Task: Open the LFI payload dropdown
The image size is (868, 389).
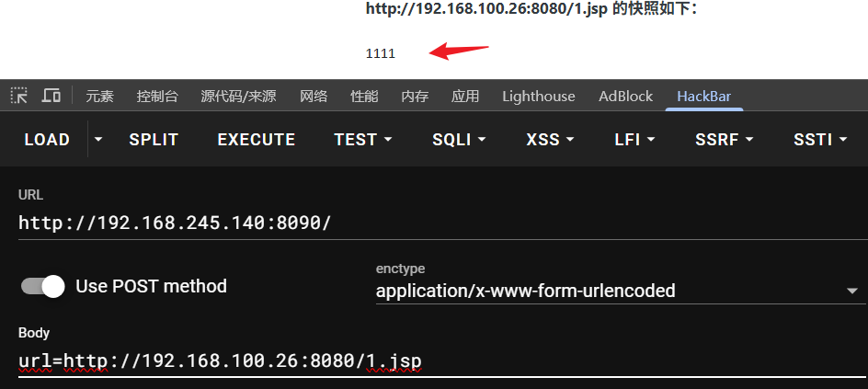Action: coord(634,140)
